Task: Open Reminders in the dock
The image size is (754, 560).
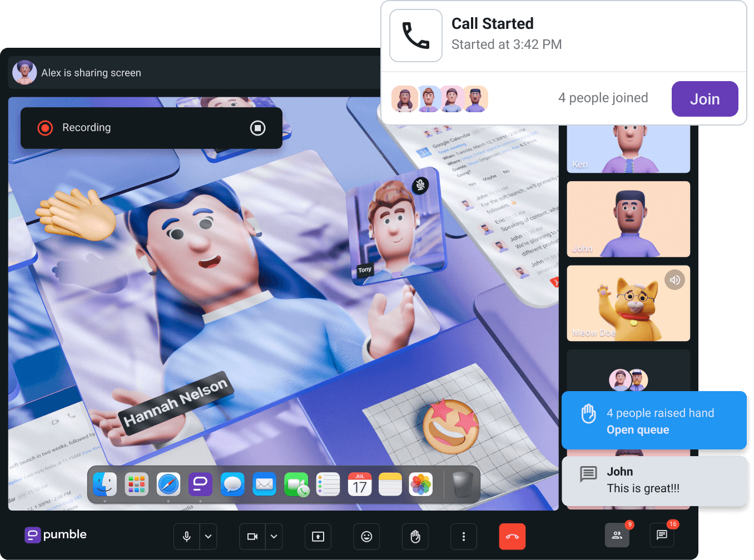Action: click(x=328, y=484)
